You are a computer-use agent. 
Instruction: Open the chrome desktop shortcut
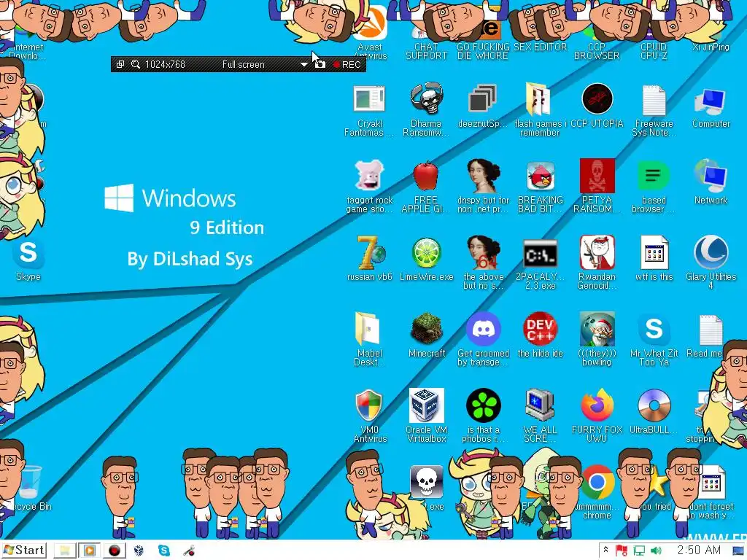pos(597,483)
